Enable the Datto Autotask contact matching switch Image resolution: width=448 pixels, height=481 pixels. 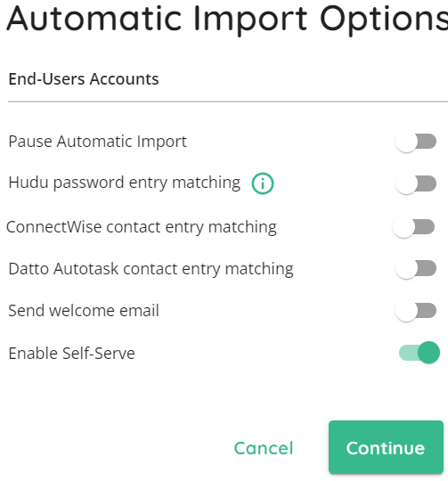[416, 268]
